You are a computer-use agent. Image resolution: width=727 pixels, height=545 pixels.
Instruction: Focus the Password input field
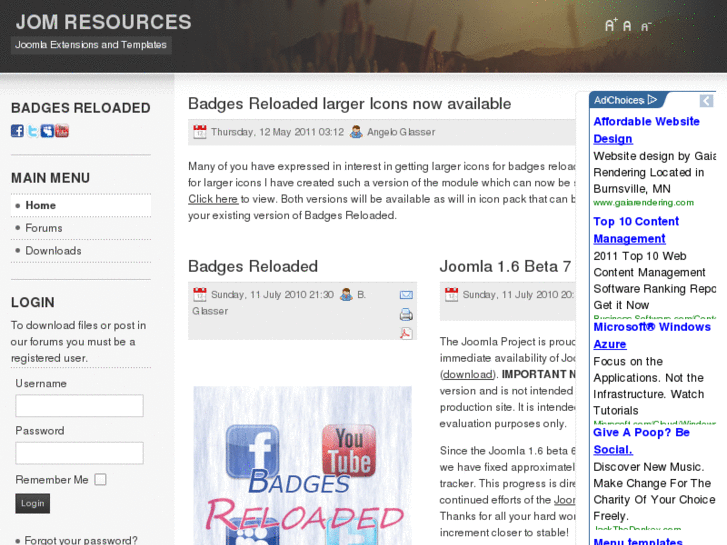[x=79, y=453]
